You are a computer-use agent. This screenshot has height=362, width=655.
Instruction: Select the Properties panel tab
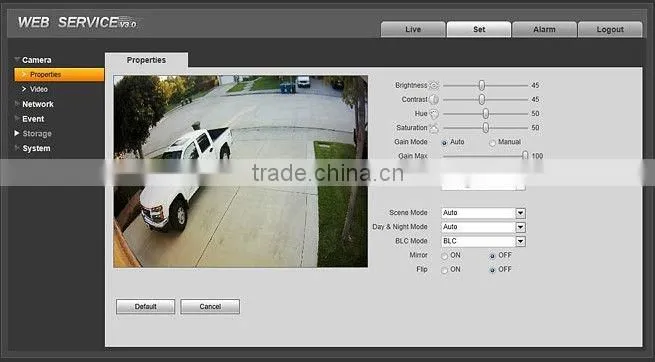(146, 60)
